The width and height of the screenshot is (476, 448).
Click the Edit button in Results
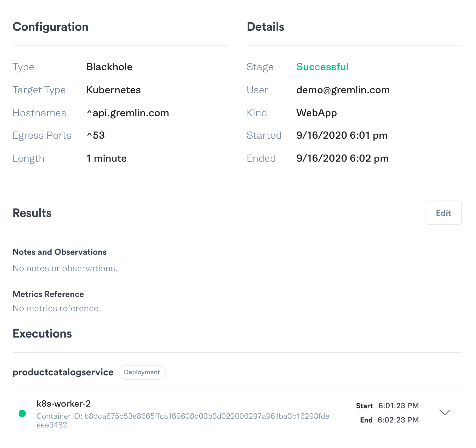click(x=443, y=213)
